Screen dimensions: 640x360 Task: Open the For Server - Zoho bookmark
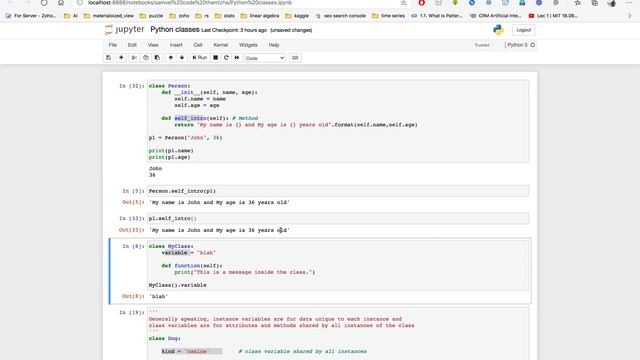[31, 16]
